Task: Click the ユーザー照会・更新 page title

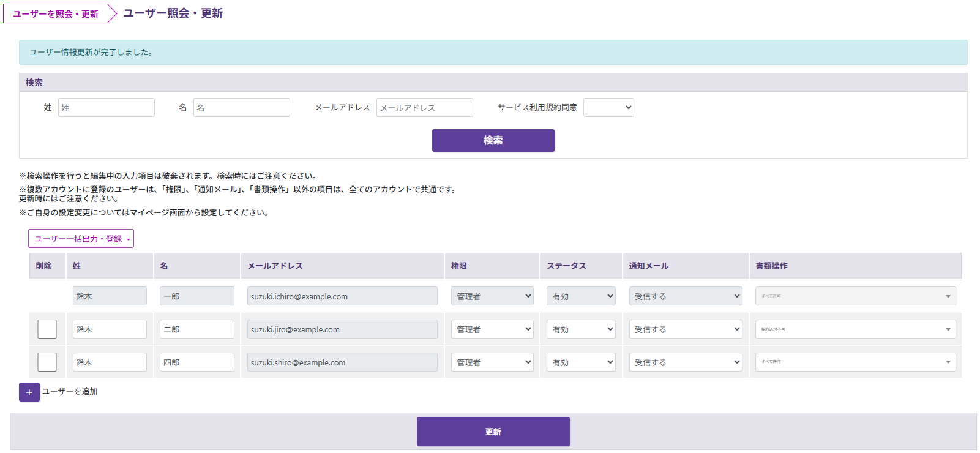Action: 173,13
